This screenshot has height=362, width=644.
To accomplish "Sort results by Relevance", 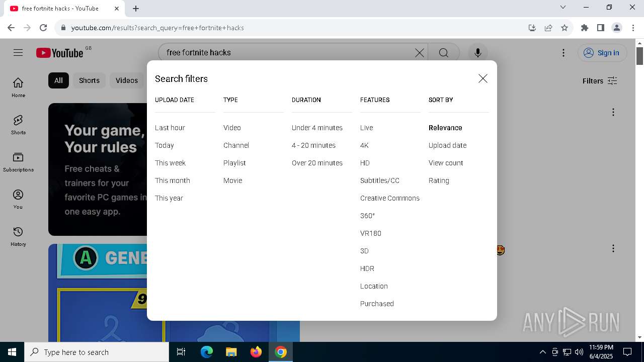I will click(445, 128).
